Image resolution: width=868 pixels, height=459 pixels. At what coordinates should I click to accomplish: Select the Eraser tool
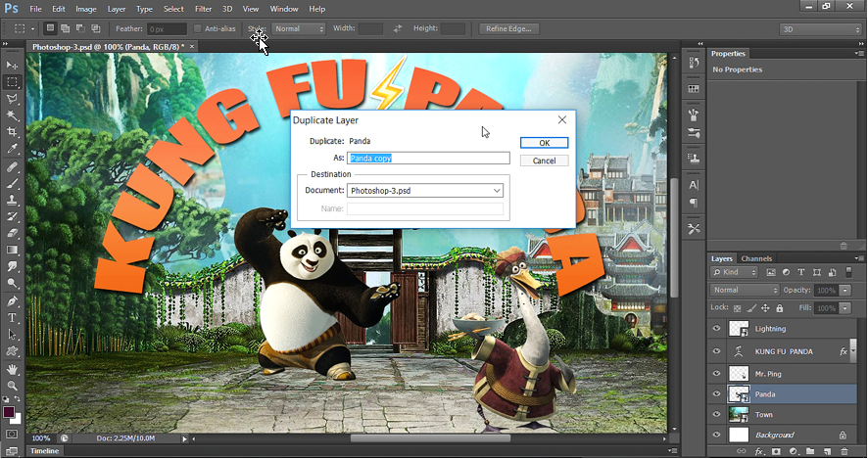coord(12,233)
